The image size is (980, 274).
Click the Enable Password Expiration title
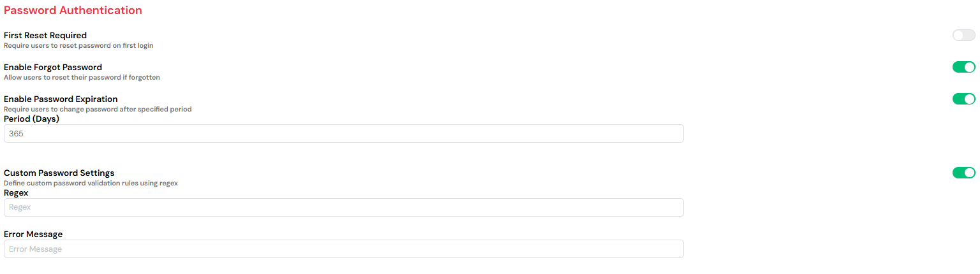click(x=61, y=99)
